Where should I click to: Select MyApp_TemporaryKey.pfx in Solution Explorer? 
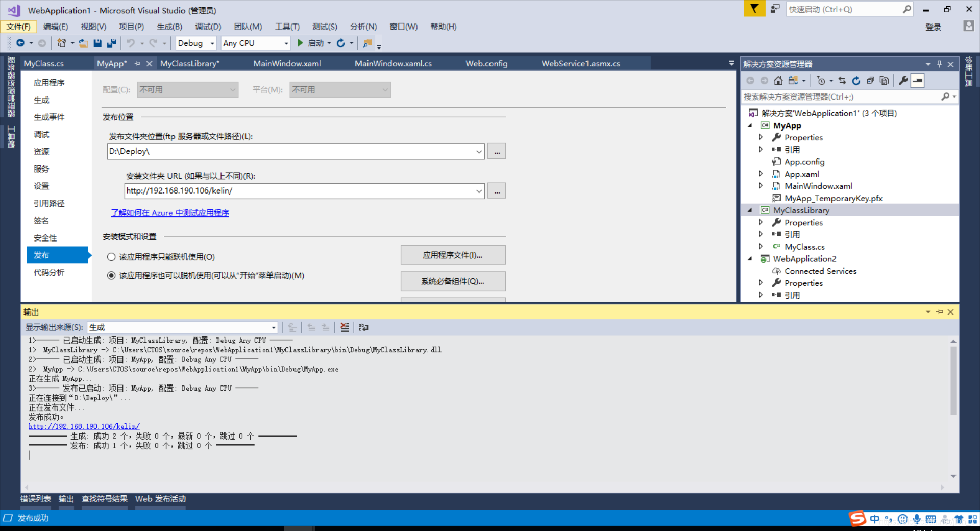(833, 198)
